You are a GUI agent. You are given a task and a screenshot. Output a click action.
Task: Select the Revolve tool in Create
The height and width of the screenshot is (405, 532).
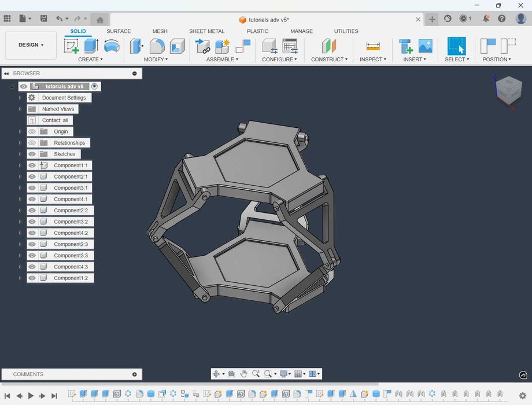tap(112, 46)
